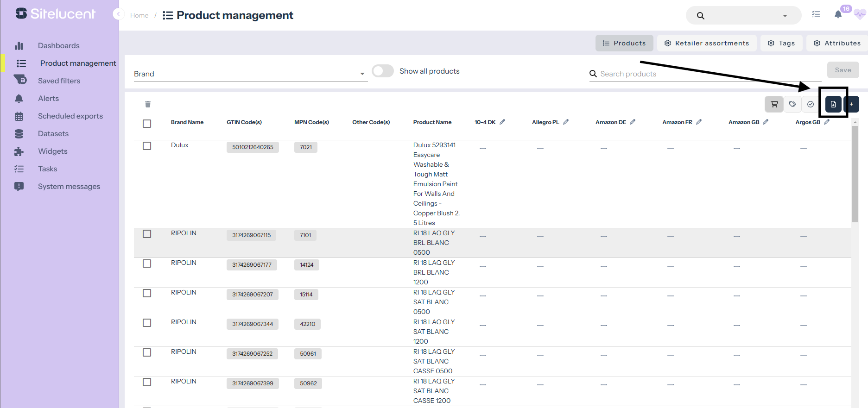Select checkbox for RIPOLIN GTIN 3174269067177
The height and width of the screenshot is (408, 868).
point(147,264)
